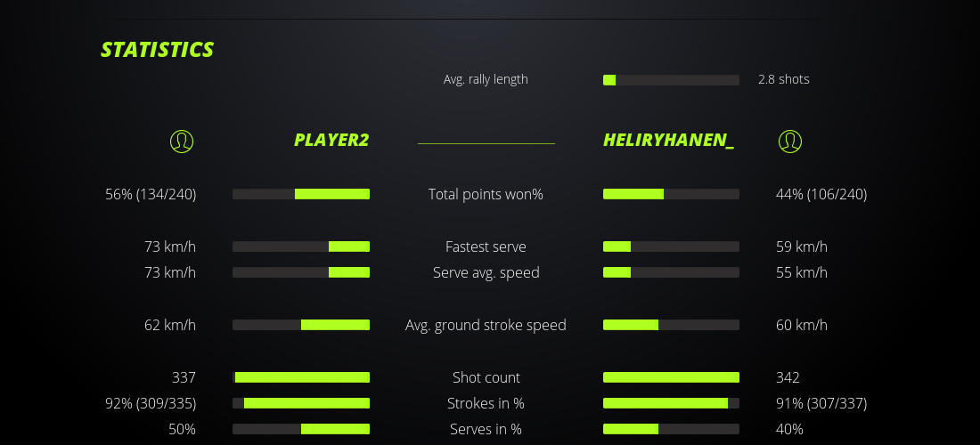Click the profile icon beside HELIRYHANEN_
The height and width of the screenshot is (445, 980).
(x=789, y=141)
